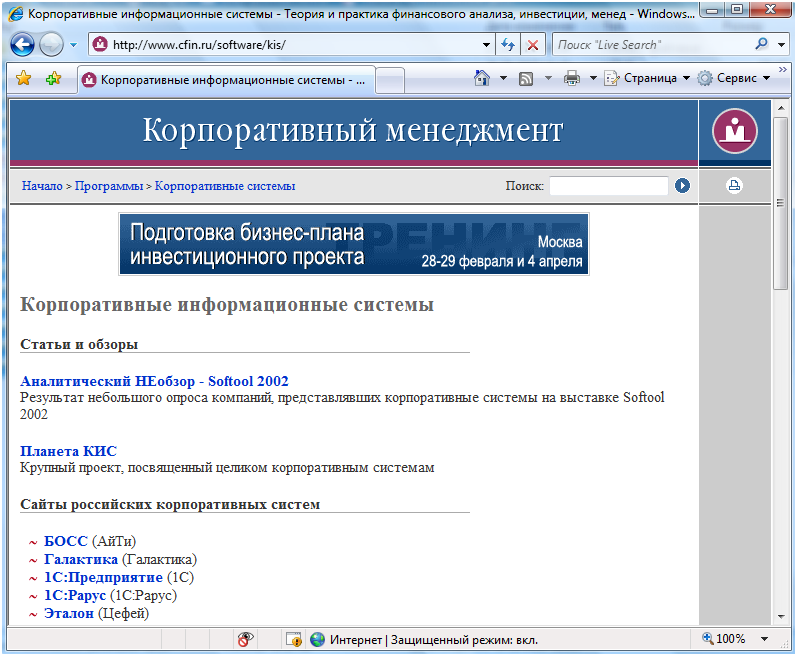The height and width of the screenshot is (656, 797).
Task: Open the search provider options dropdown
Action: [781, 45]
